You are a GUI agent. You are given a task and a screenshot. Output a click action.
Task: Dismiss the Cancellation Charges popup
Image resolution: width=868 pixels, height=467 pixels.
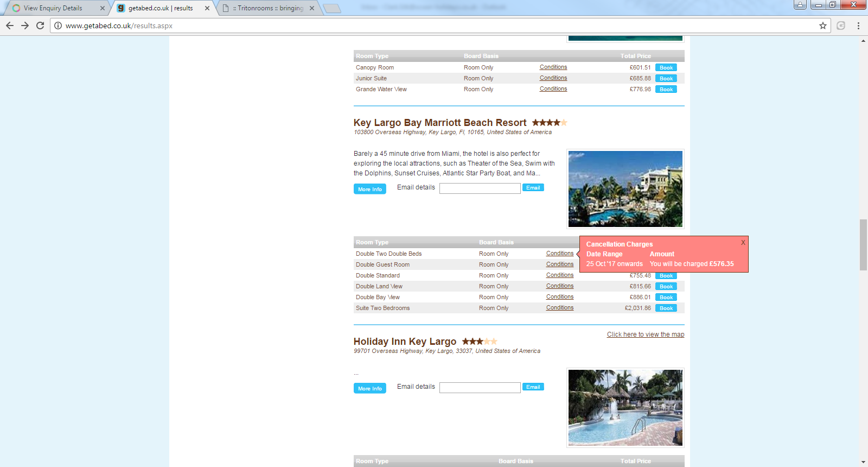pos(743,242)
